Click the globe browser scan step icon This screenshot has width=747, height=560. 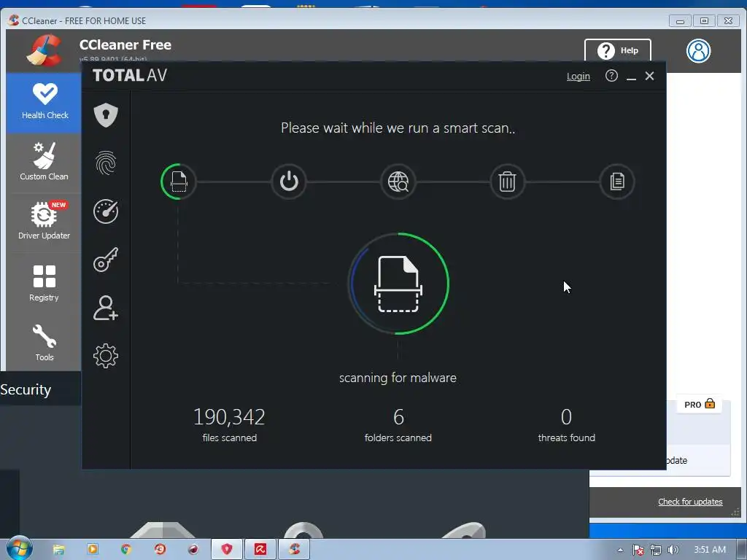point(398,182)
